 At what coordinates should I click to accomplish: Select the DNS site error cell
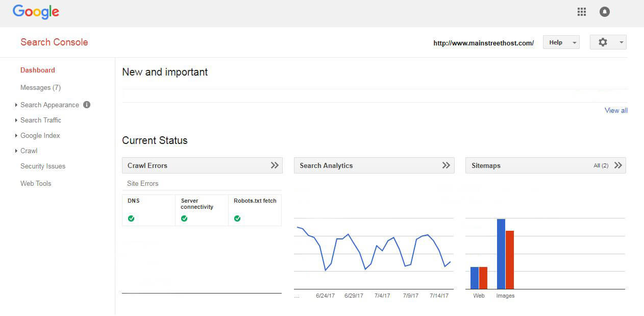pos(148,210)
